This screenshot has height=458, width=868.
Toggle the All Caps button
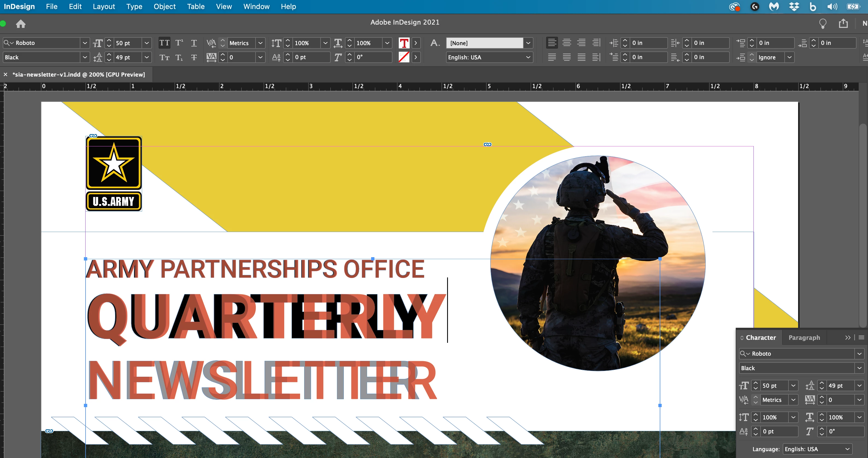[x=165, y=43]
